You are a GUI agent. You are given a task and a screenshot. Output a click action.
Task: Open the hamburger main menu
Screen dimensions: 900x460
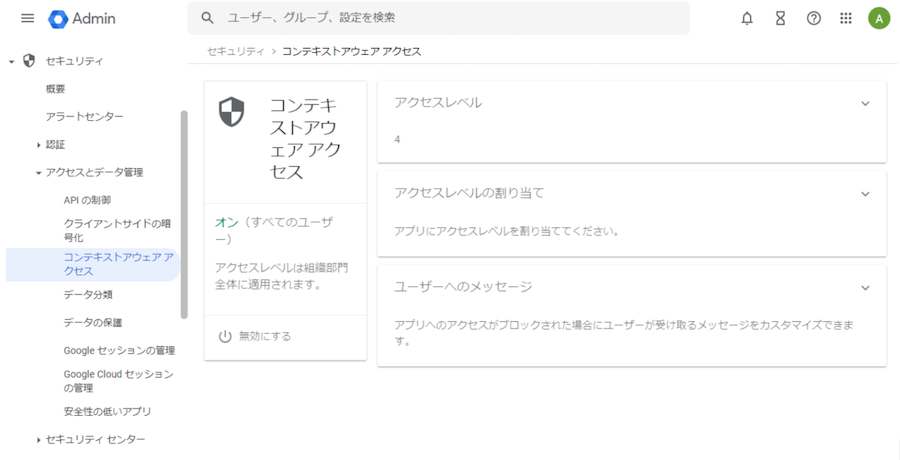point(27,18)
